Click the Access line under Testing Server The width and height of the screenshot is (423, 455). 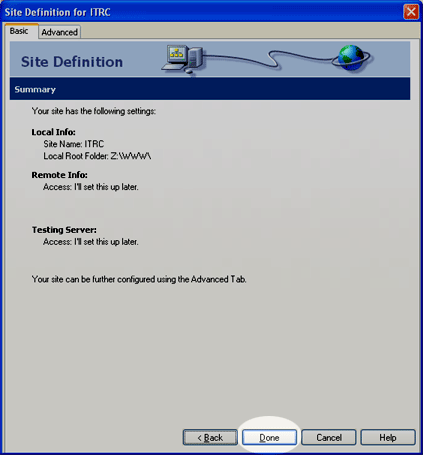91,242
